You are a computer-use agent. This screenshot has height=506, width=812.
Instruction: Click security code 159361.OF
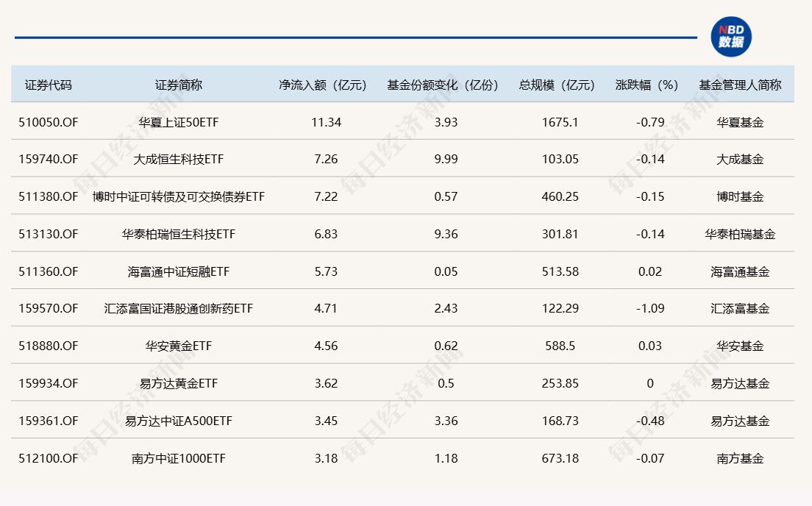(48, 421)
